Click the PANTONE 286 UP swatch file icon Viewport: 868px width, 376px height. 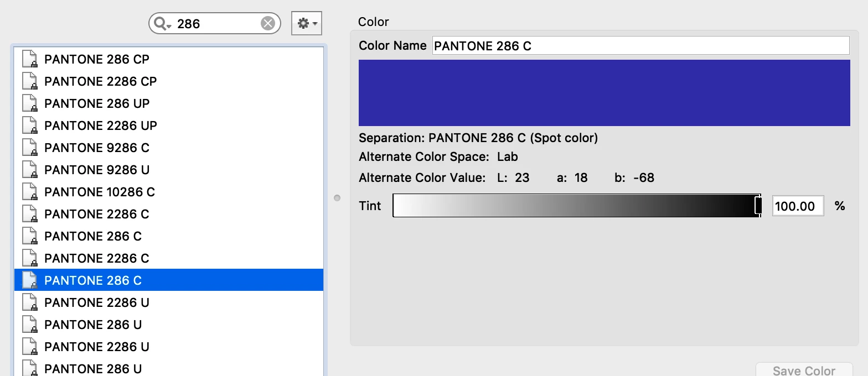[29, 103]
